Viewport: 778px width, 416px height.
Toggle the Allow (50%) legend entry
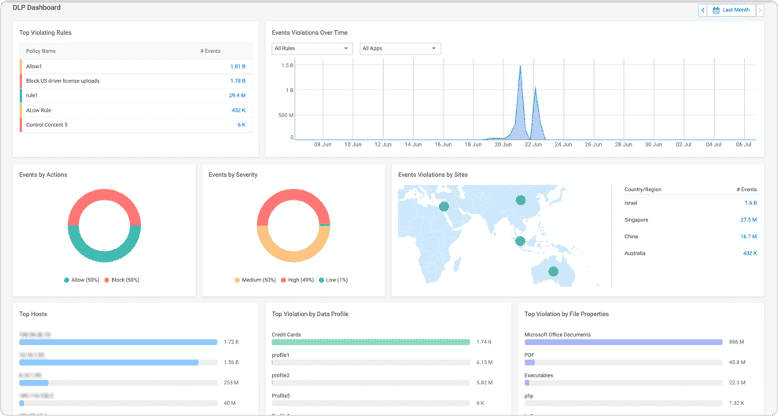click(81, 280)
